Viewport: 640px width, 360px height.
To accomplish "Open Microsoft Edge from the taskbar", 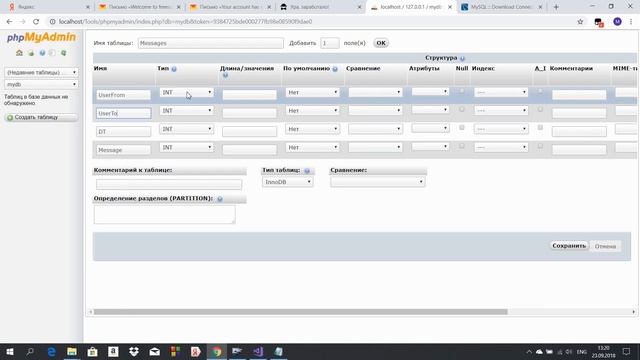I will [x=51, y=351].
